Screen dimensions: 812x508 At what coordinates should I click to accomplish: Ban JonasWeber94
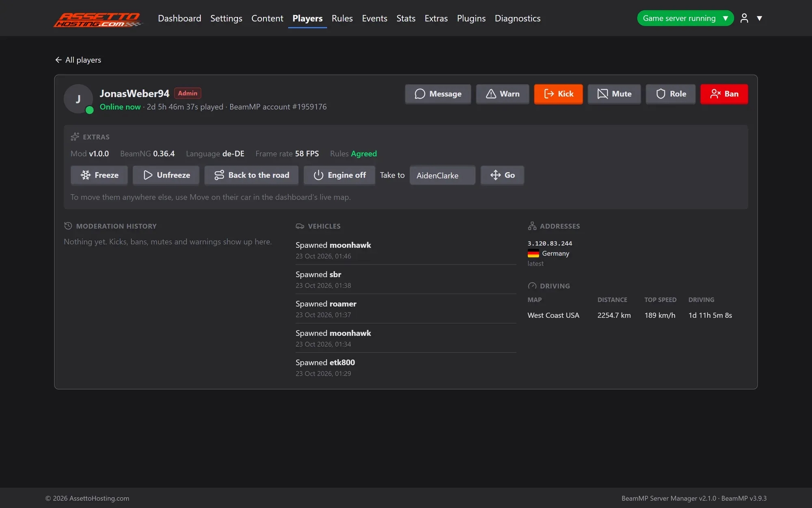pos(724,94)
